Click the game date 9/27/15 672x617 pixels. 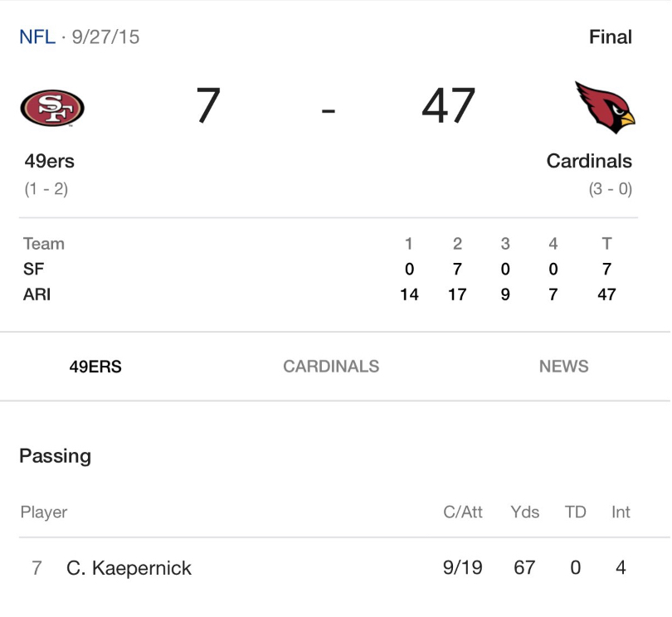105,36
